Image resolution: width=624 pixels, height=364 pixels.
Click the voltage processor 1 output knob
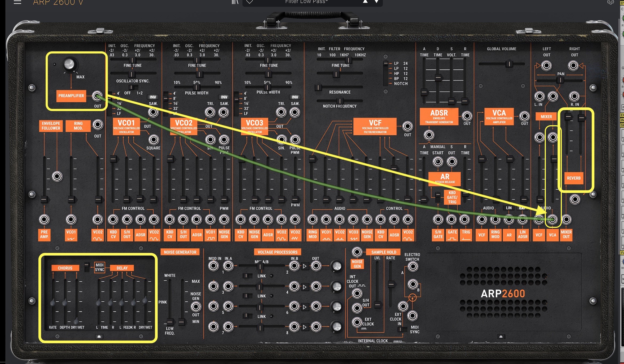(337, 266)
